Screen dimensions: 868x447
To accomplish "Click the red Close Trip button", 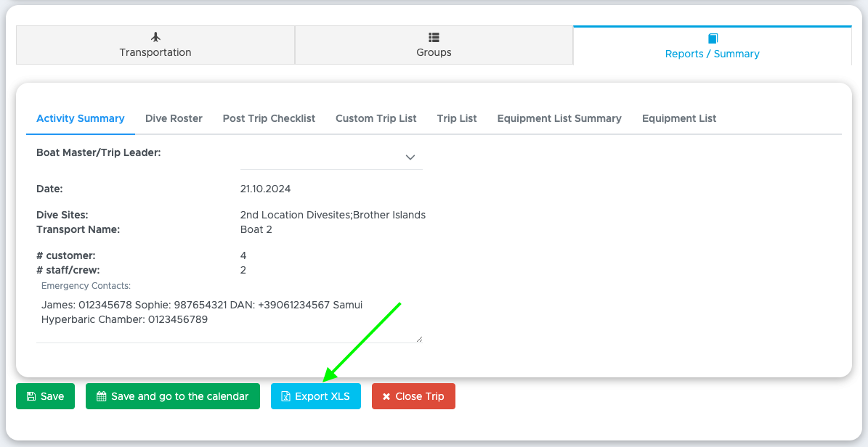I will (x=413, y=396).
